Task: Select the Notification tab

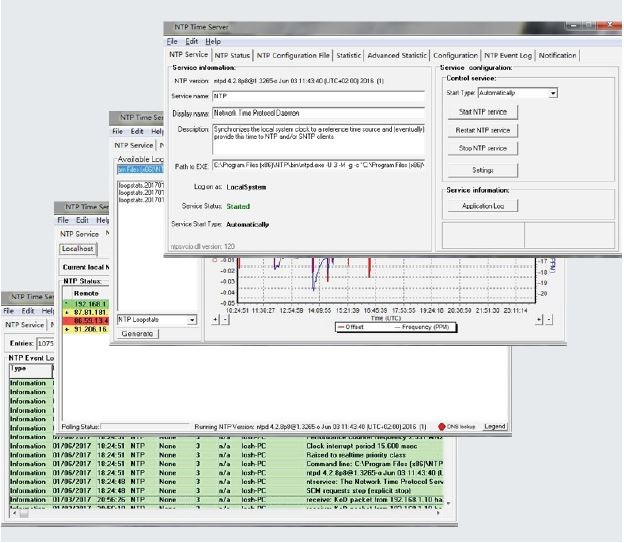Action: tap(557, 55)
